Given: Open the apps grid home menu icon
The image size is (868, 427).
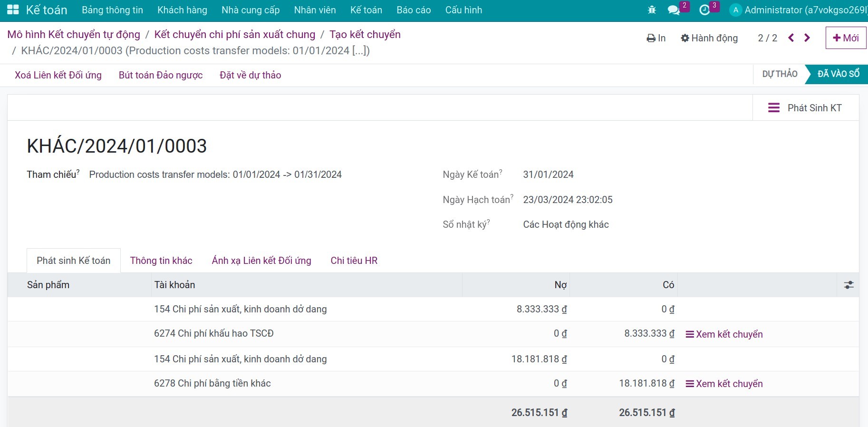Looking at the screenshot, I should pyautogui.click(x=13, y=10).
